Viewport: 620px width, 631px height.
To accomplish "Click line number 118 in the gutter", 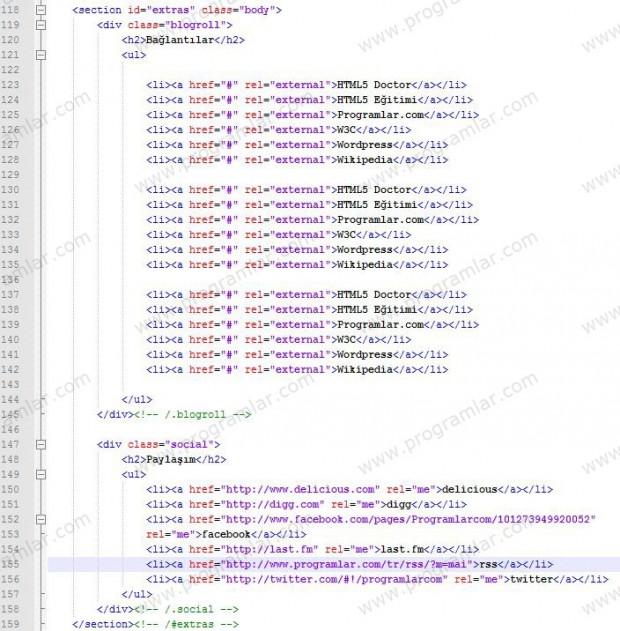I will click(x=10, y=10).
